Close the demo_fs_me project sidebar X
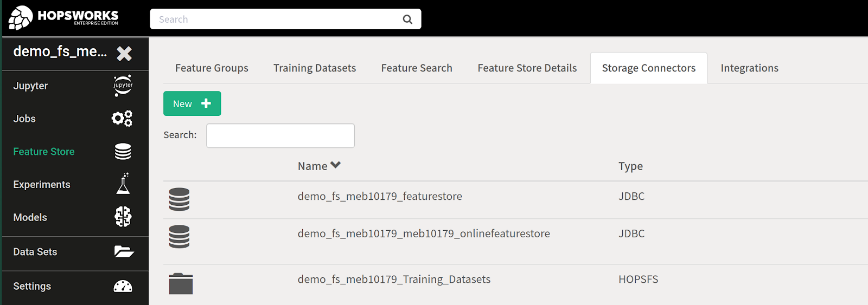 coord(124,53)
